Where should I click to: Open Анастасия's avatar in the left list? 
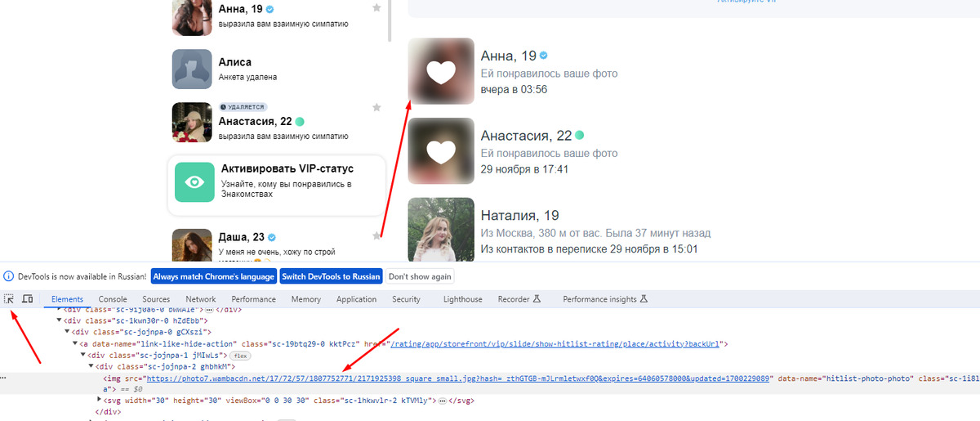point(193,122)
